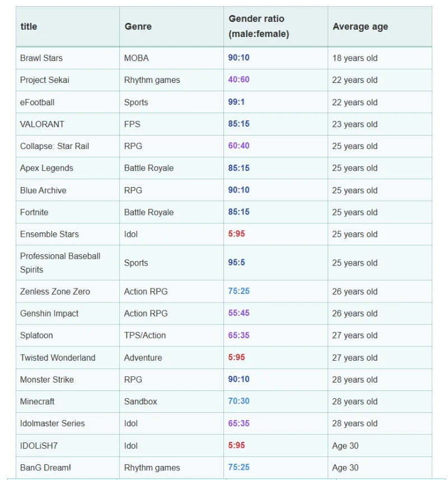Click the 5:95 ratio in Twisted Wonderland row

[236, 357]
